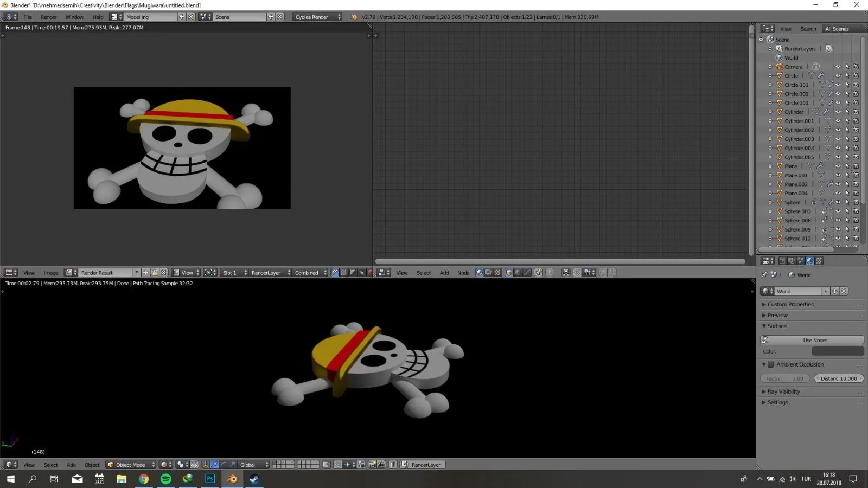Open the Slot 1 dropdown

click(234, 273)
